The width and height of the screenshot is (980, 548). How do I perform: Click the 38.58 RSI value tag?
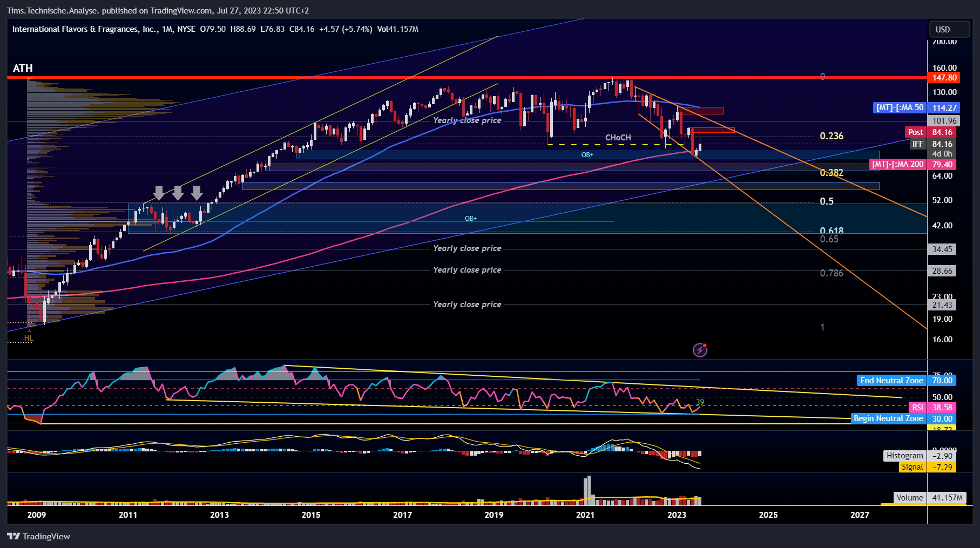[942, 408]
